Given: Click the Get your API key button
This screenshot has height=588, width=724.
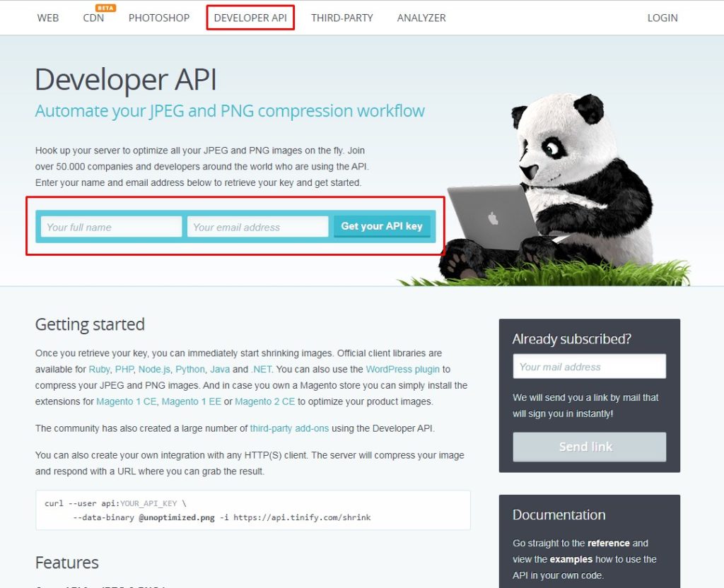Looking at the screenshot, I should pos(382,226).
